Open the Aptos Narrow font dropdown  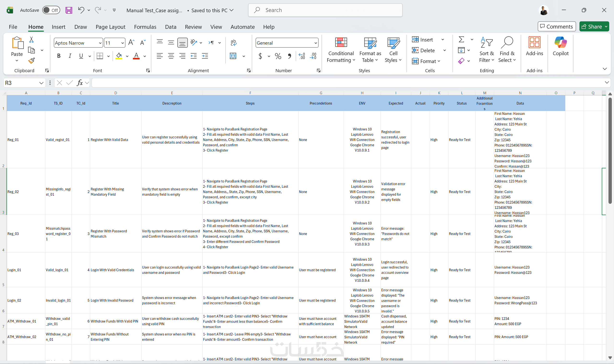[100, 43]
